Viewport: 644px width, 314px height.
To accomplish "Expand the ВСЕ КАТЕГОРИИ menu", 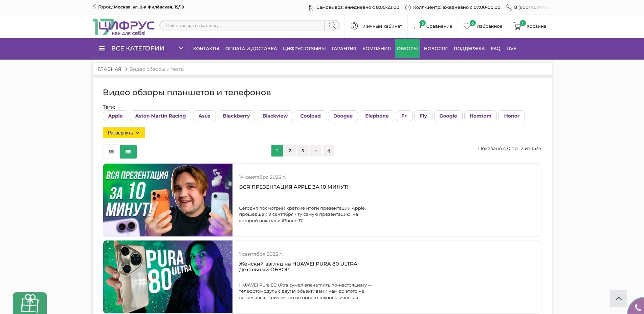I will [141, 48].
